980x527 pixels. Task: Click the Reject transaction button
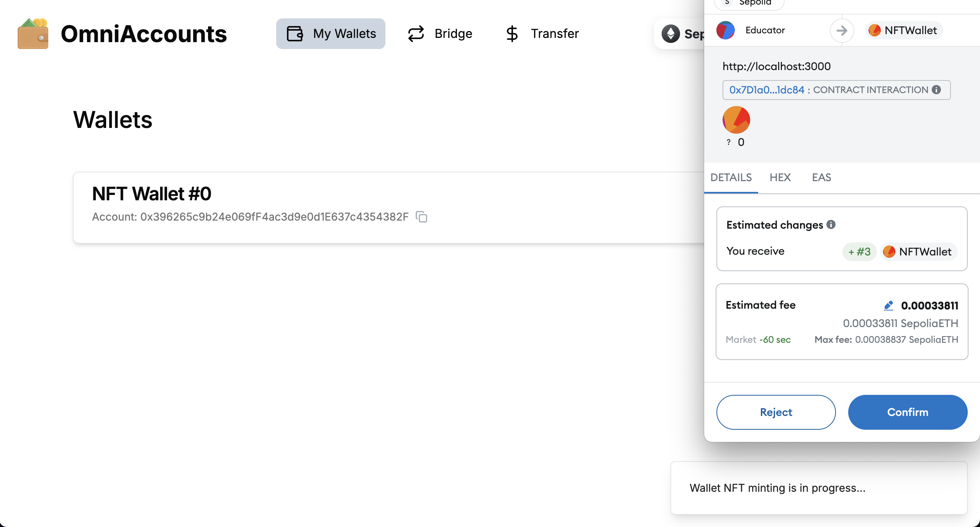click(x=776, y=412)
